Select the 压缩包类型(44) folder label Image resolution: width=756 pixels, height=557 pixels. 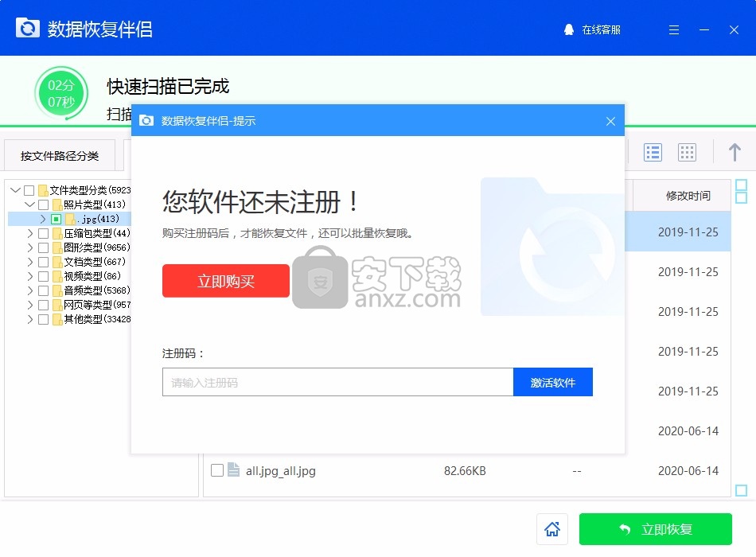click(97, 233)
